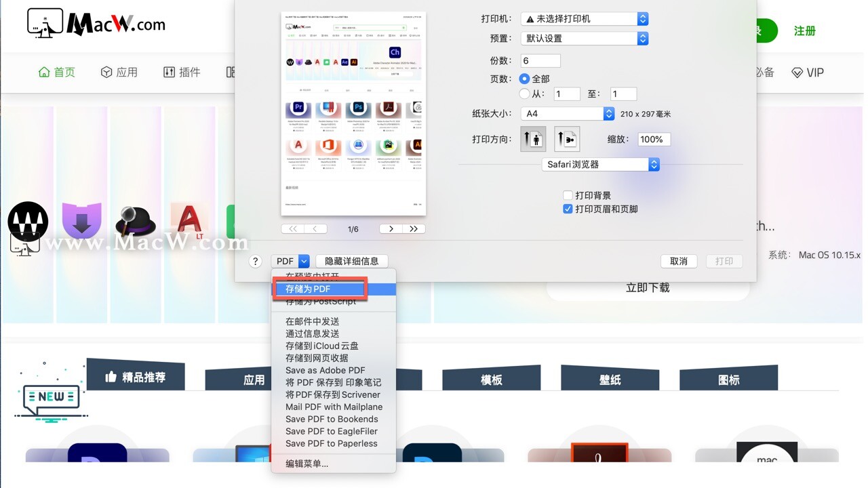Click the from-page input field

point(567,94)
